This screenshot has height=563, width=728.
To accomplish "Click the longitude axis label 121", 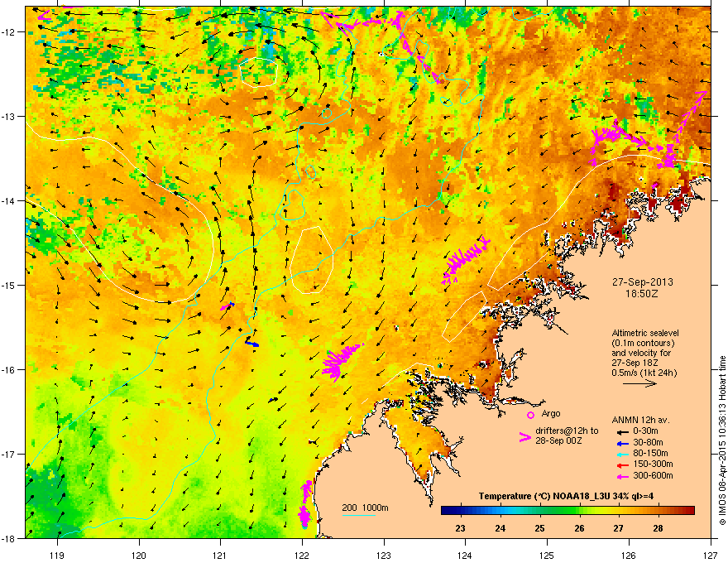I will pos(220,555).
